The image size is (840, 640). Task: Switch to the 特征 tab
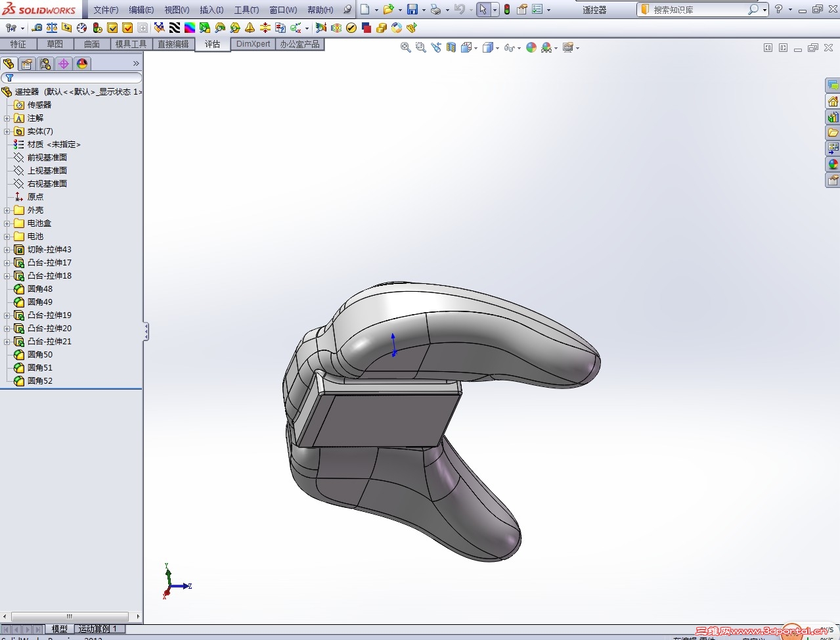pos(18,44)
